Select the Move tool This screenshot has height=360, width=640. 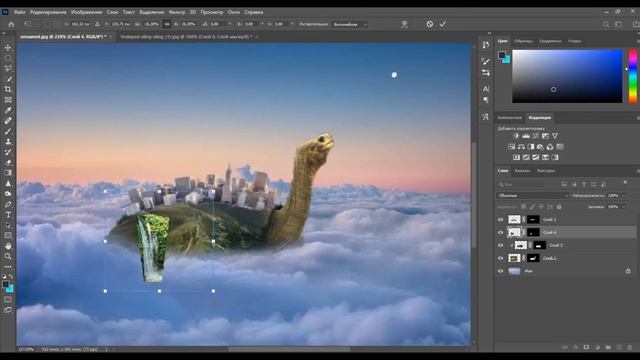(x=8, y=48)
